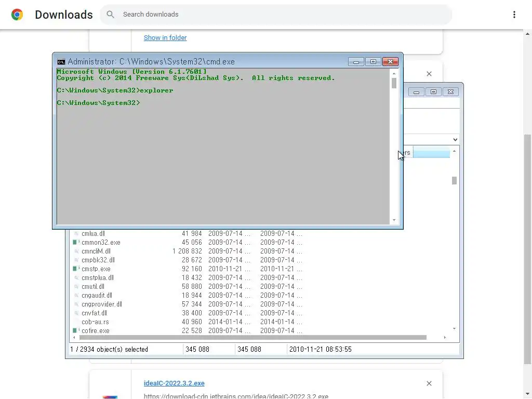This screenshot has height=399, width=532.
Task: Select the cmstplua.dll file row
Action: click(188, 277)
